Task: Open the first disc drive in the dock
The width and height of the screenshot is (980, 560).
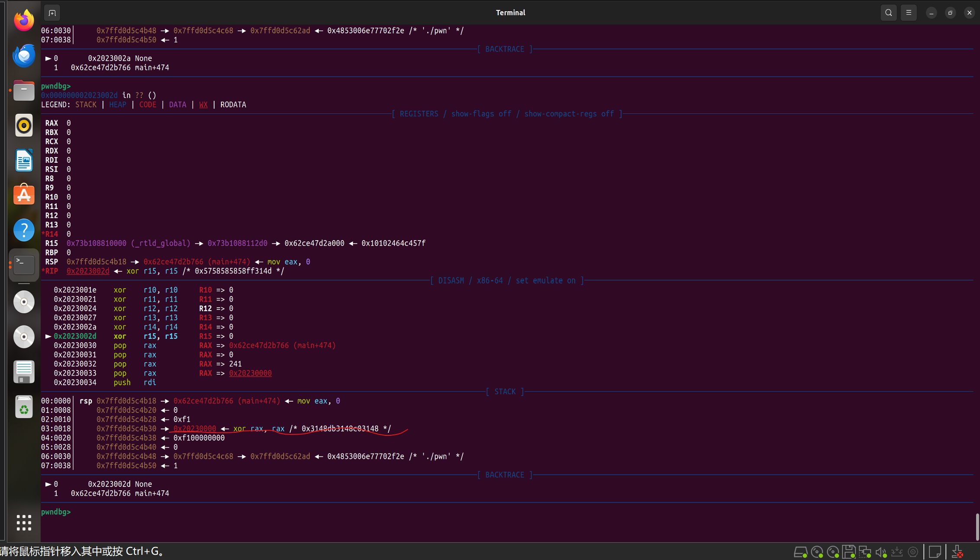Action: [x=24, y=302]
